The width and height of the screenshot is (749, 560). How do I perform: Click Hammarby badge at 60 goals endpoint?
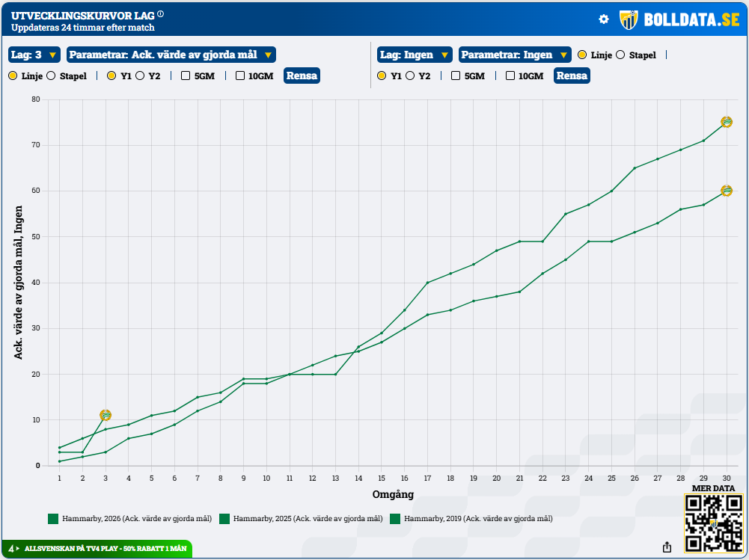(726, 191)
